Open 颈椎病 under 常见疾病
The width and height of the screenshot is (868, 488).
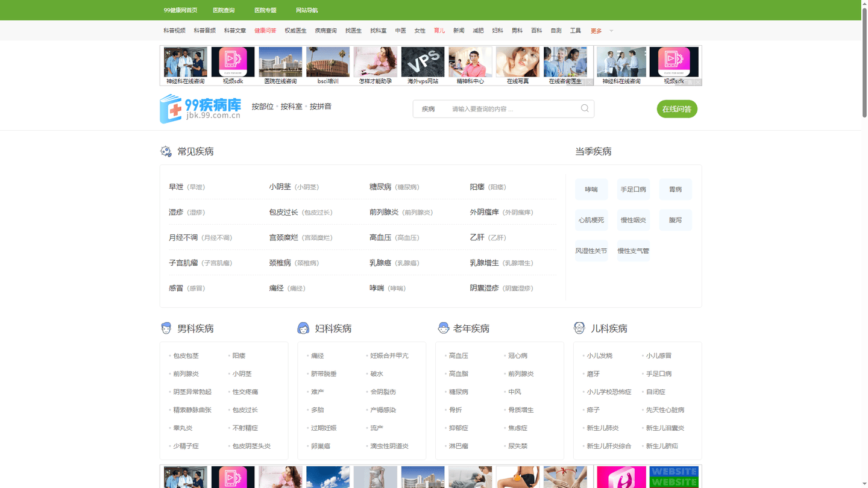coord(280,263)
